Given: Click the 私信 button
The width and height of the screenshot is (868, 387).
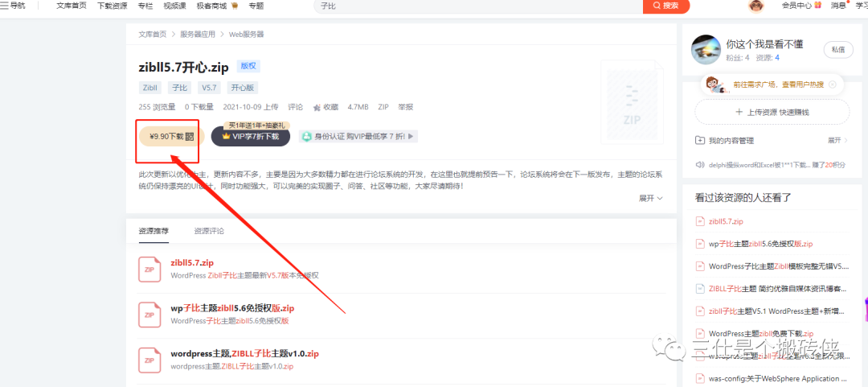Looking at the screenshot, I should (837, 49).
